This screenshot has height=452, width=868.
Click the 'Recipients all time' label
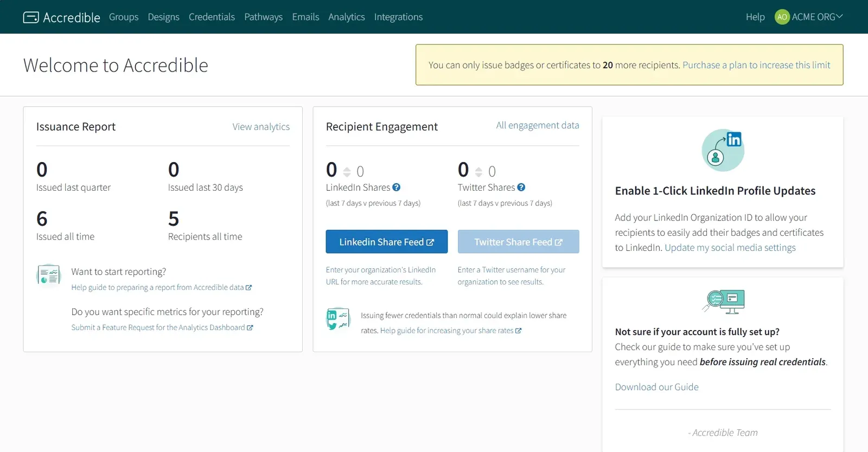[205, 237]
